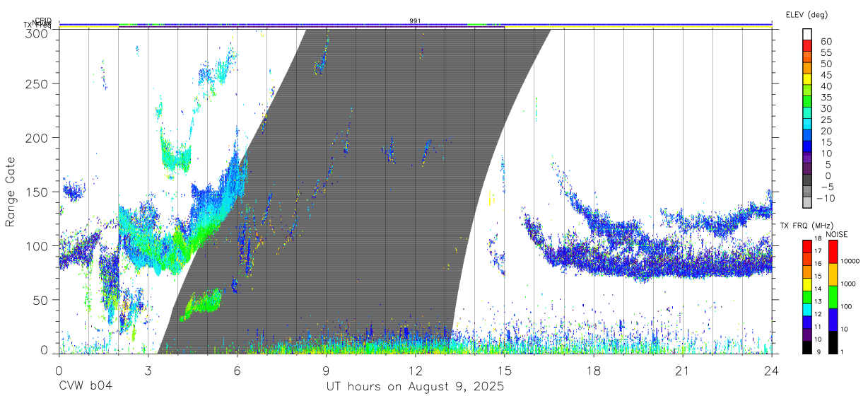868x401 pixels.
Task: Click the ELEV legend value "45"
Action: tap(826, 74)
